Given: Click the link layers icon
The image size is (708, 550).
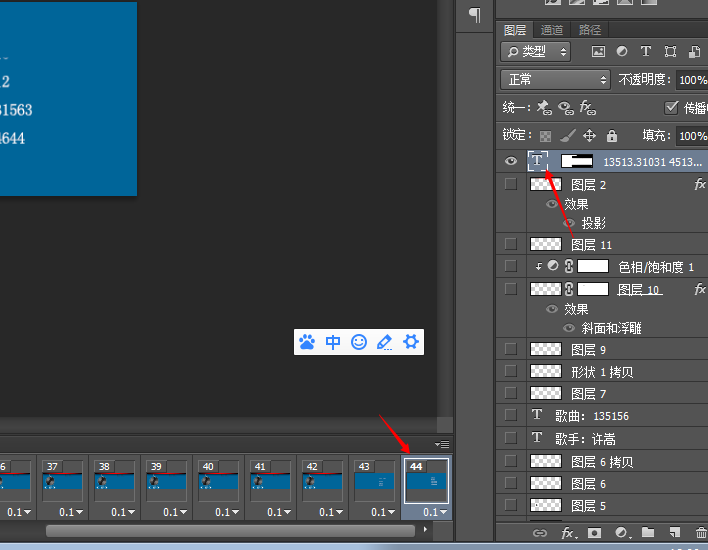Looking at the screenshot, I should (x=540, y=533).
